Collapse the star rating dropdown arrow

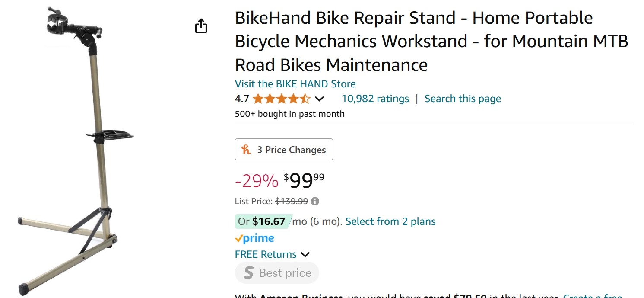tap(319, 99)
